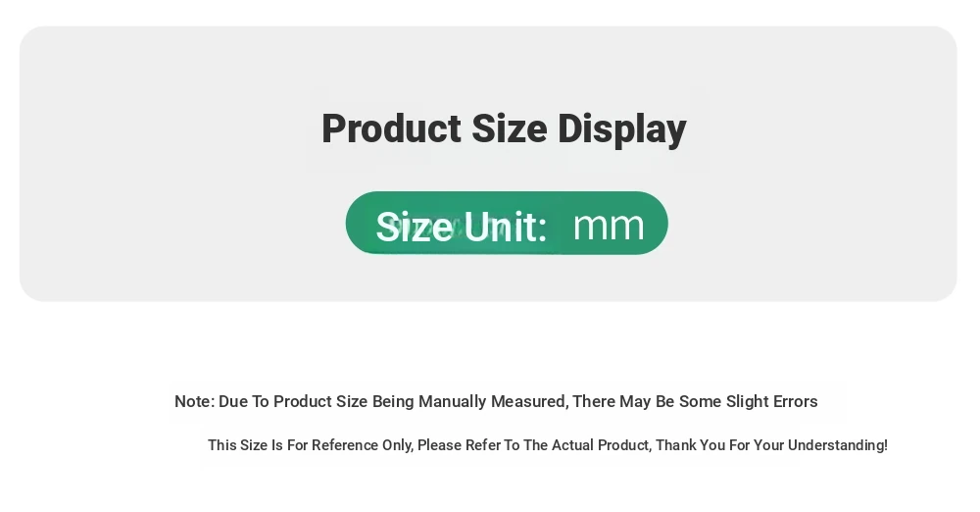The image size is (980, 512).
Task: Click the word "Display" in the heading
Action: [x=622, y=129]
